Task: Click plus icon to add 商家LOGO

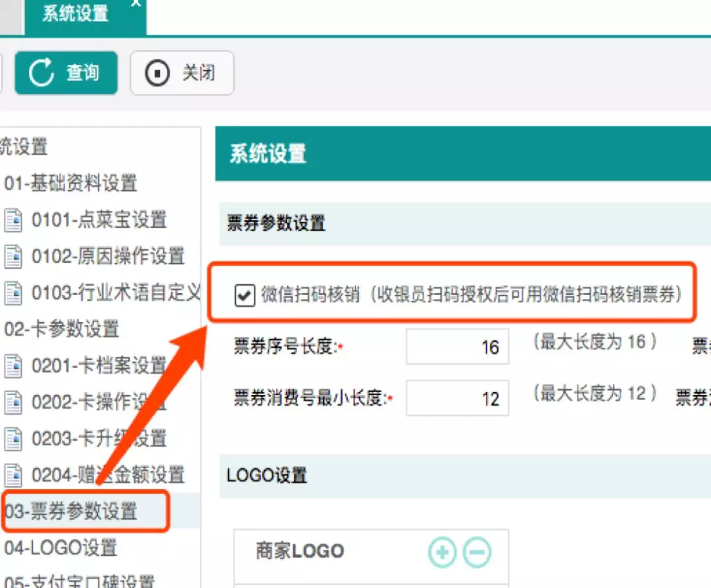Action: tap(442, 552)
